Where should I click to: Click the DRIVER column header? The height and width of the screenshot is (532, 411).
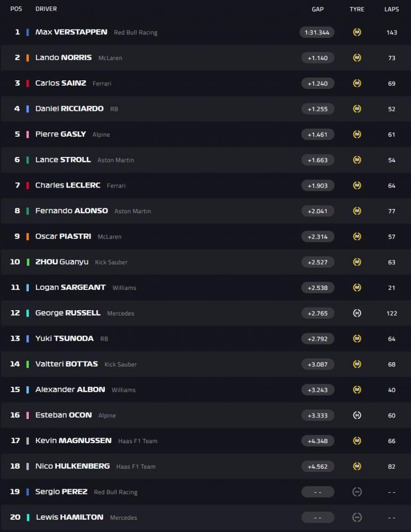click(46, 9)
